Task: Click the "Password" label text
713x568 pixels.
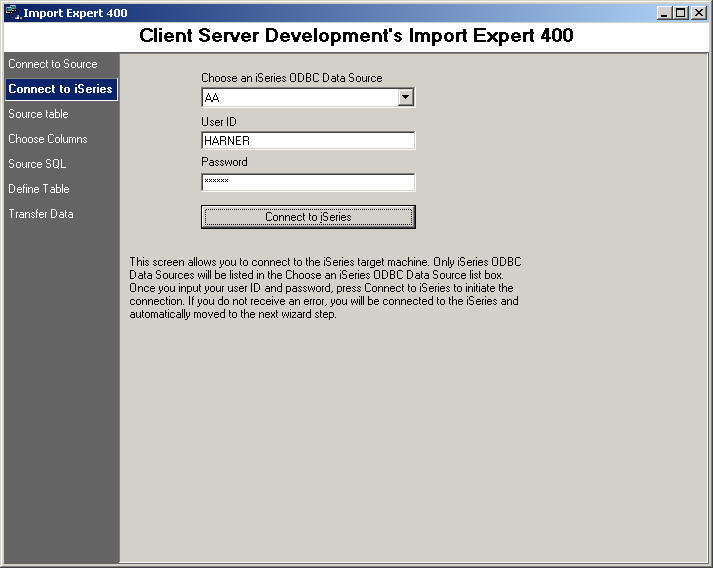Action: click(x=224, y=162)
